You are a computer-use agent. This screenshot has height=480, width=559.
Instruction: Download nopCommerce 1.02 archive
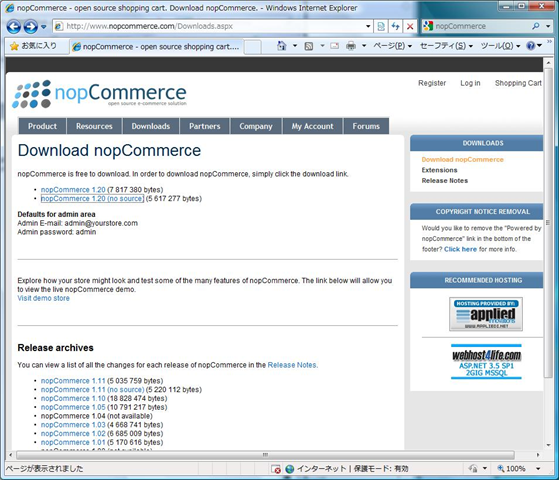73,434
